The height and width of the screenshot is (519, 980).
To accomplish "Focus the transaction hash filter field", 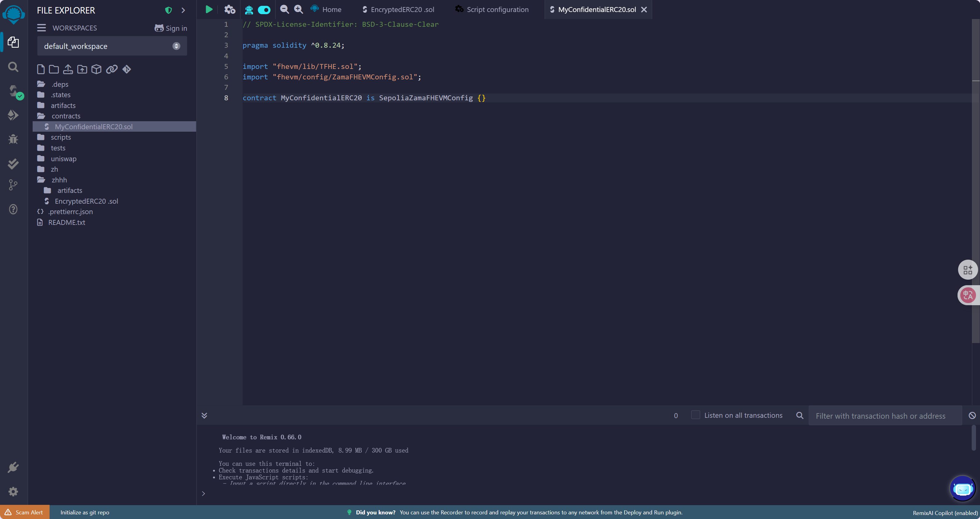I will tap(885, 416).
